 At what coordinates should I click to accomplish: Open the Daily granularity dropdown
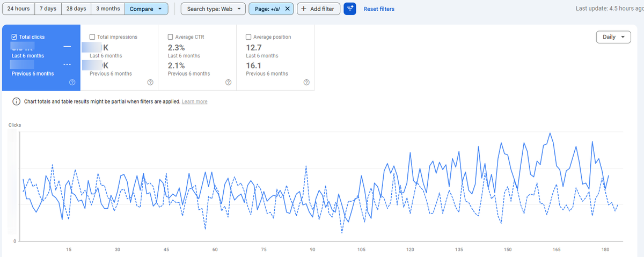pos(613,38)
